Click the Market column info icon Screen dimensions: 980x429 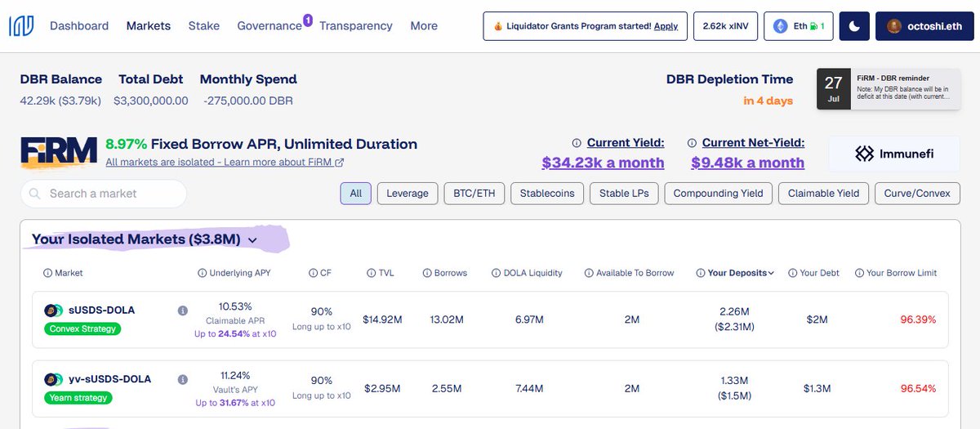(47, 273)
